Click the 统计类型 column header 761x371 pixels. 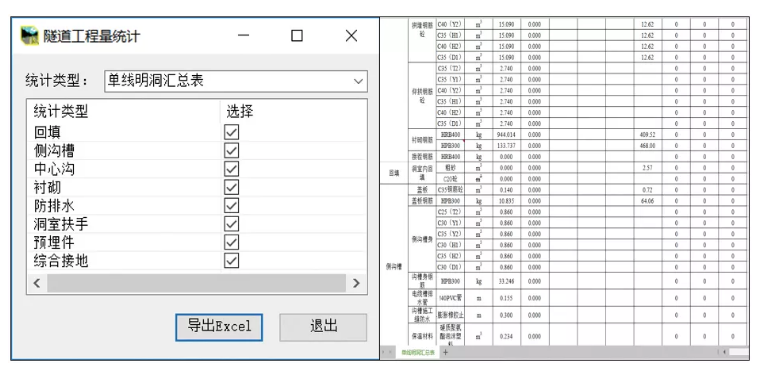(x=61, y=112)
